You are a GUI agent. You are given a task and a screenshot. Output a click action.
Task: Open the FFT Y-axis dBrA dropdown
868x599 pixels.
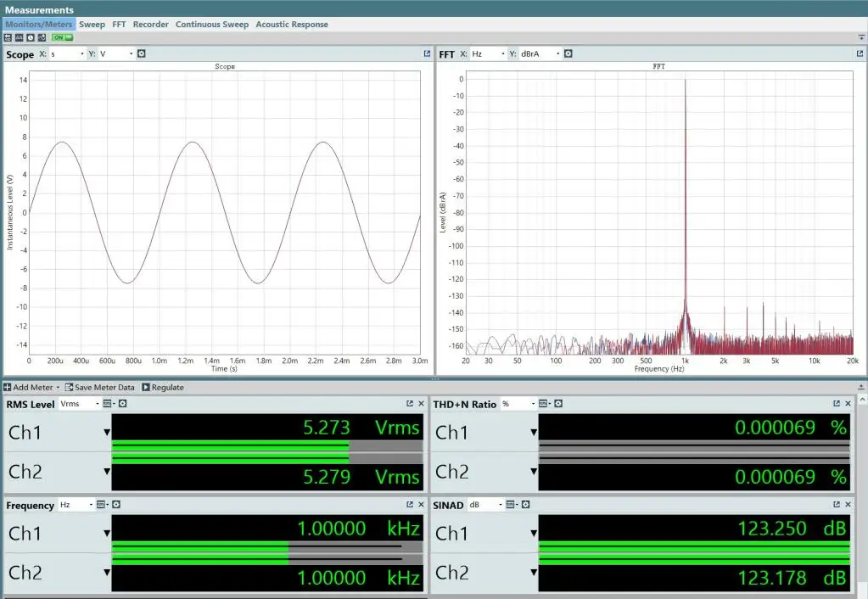539,54
